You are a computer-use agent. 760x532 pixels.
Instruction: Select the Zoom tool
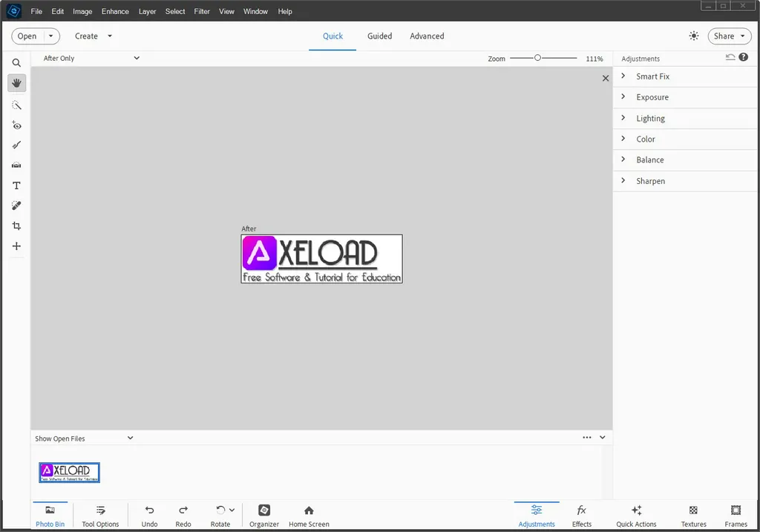pos(16,63)
